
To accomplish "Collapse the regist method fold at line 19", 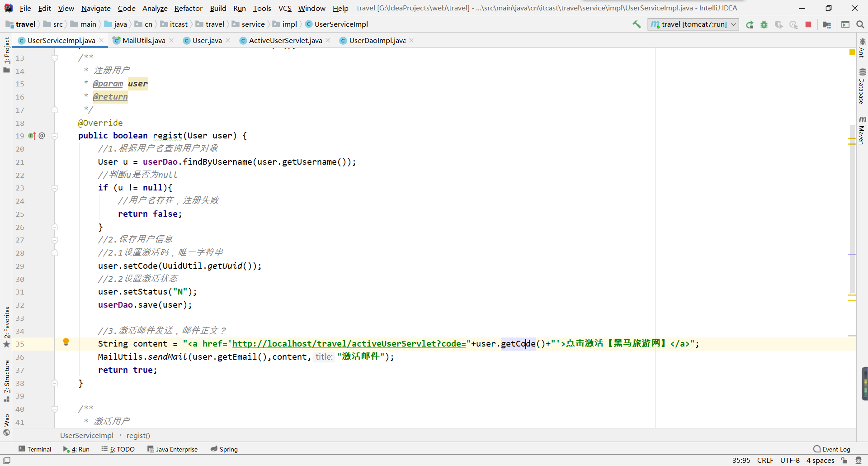I will tap(54, 136).
